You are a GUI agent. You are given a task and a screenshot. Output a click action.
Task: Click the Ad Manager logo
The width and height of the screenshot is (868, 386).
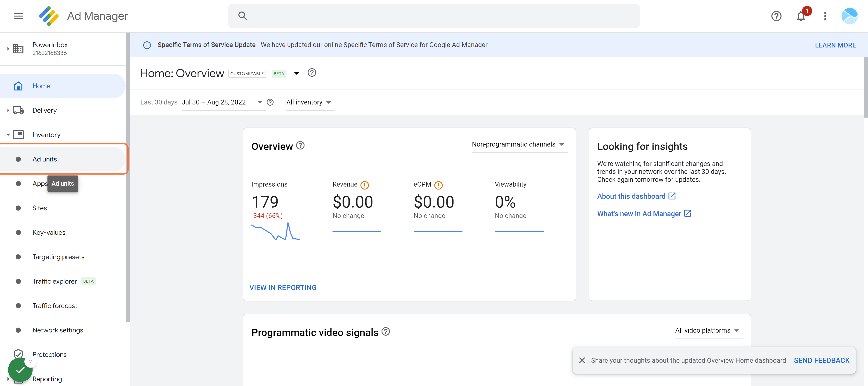(49, 16)
